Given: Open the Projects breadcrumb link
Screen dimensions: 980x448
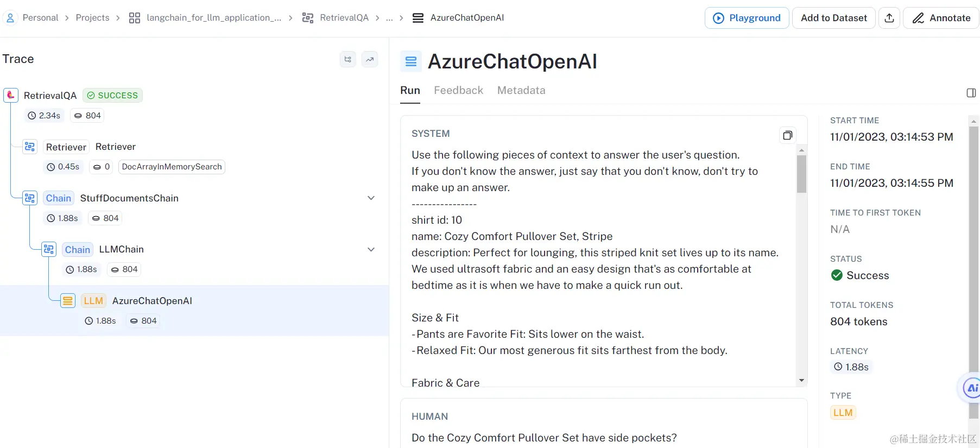Looking at the screenshot, I should coord(92,18).
